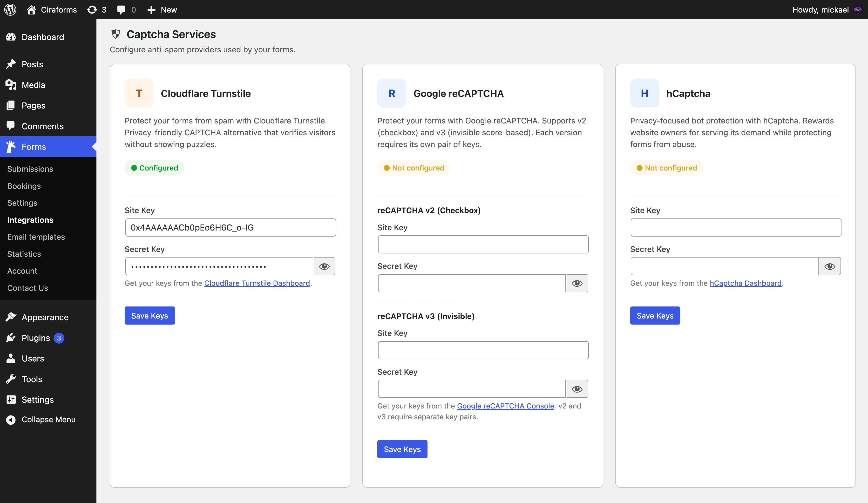Click the Plugins icon showing badge 3
This screenshot has height=503, width=868.
pos(11,338)
